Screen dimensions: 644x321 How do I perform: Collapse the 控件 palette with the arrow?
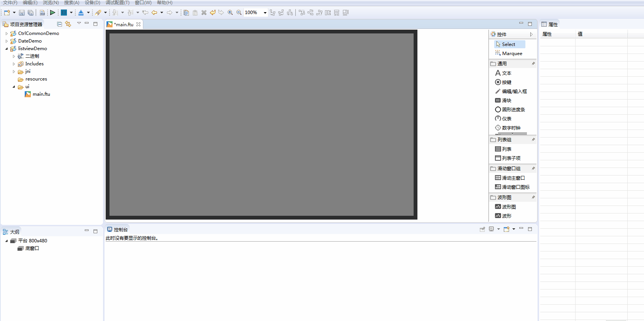pos(531,34)
